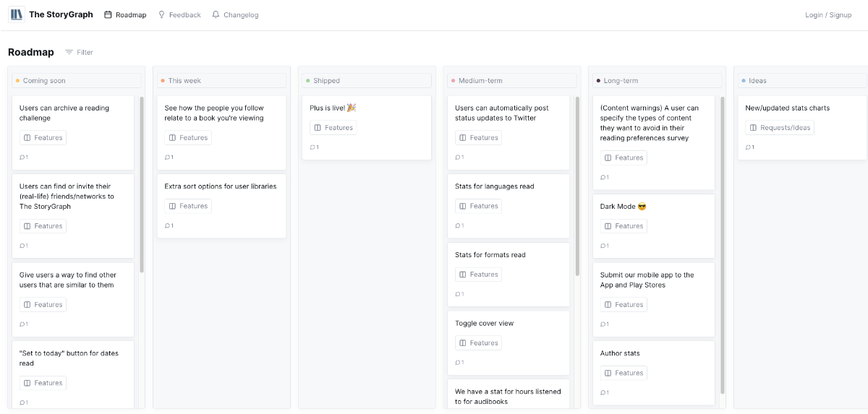The height and width of the screenshot is (414, 868).
Task: Click Features tag on Toggle cover view card
Action: pyautogui.click(x=479, y=343)
